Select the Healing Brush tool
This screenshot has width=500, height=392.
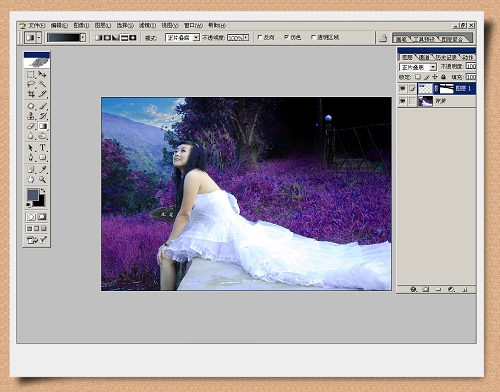tap(31, 106)
